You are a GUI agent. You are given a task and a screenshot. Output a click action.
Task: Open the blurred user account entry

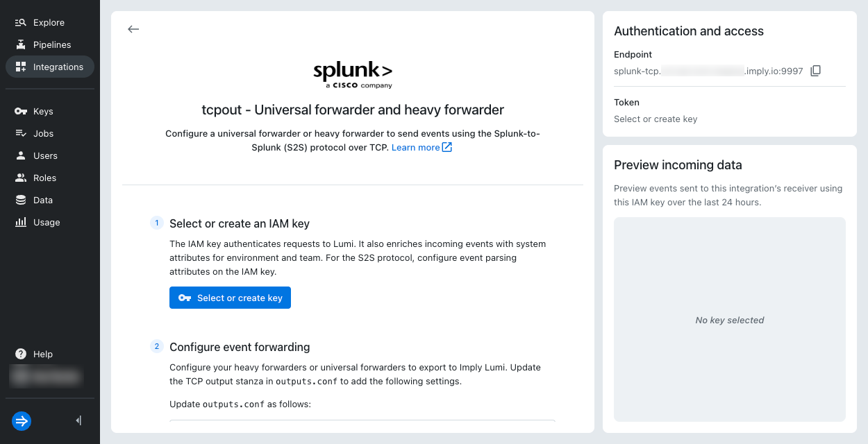tap(46, 377)
